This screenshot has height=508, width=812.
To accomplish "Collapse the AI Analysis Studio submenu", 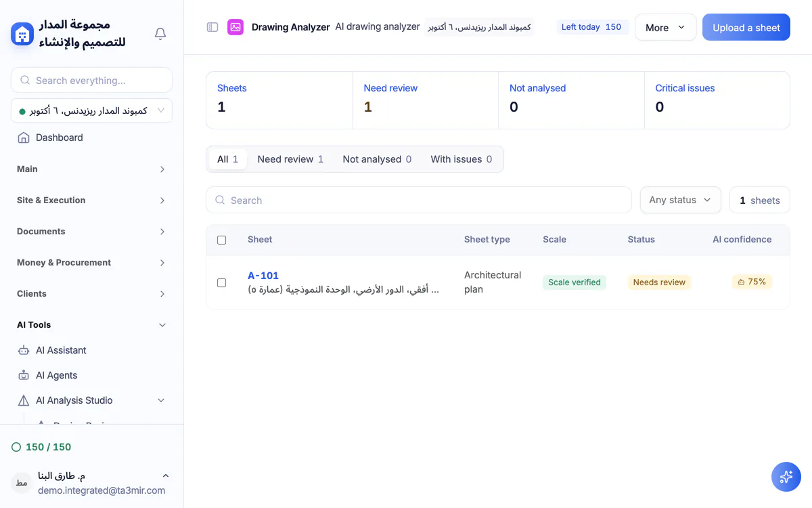I will point(161,400).
